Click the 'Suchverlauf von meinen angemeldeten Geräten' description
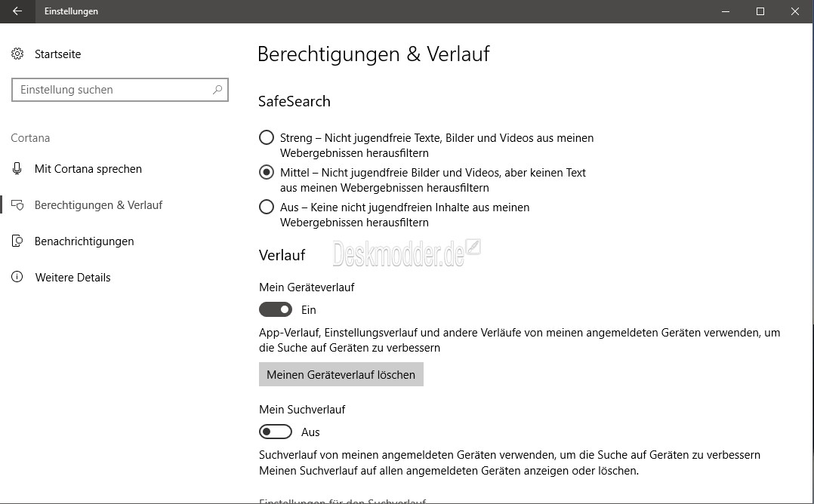The image size is (814, 504). tap(510, 455)
